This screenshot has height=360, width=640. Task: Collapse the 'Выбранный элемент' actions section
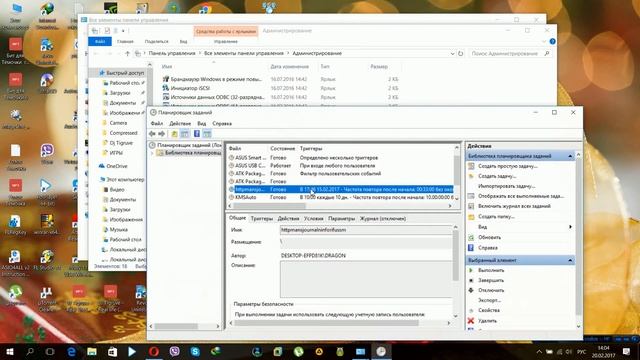(x=570, y=260)
